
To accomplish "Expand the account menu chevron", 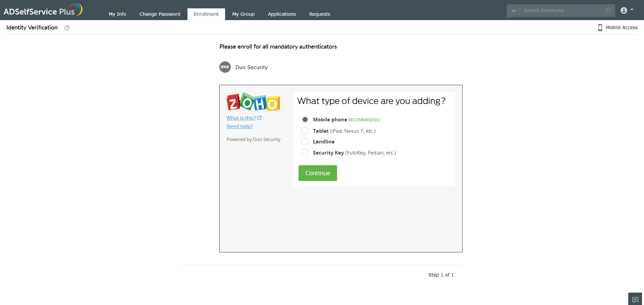I will (x=632, y=10).
